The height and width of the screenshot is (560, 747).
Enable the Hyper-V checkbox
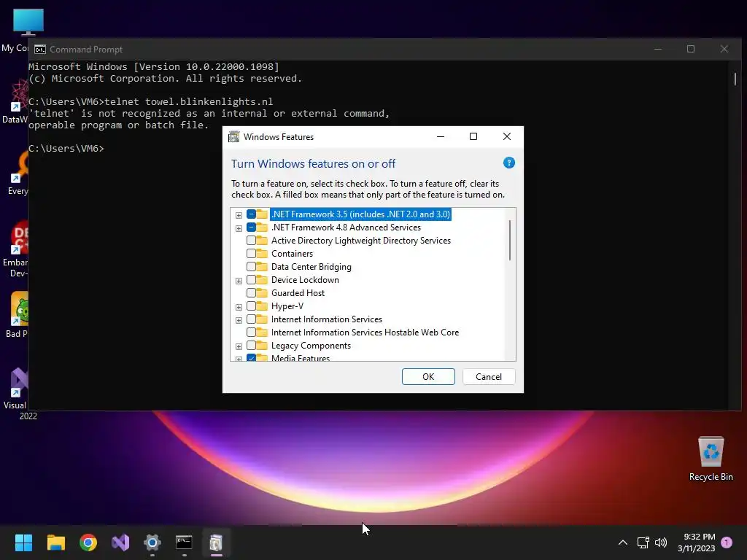[x=251, y=306]
